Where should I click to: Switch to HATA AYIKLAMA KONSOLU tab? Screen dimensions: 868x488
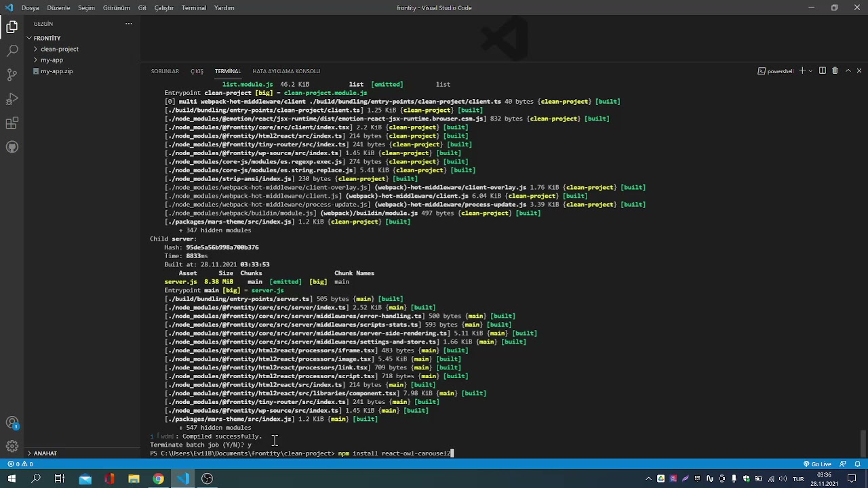[x=286, y=71]
